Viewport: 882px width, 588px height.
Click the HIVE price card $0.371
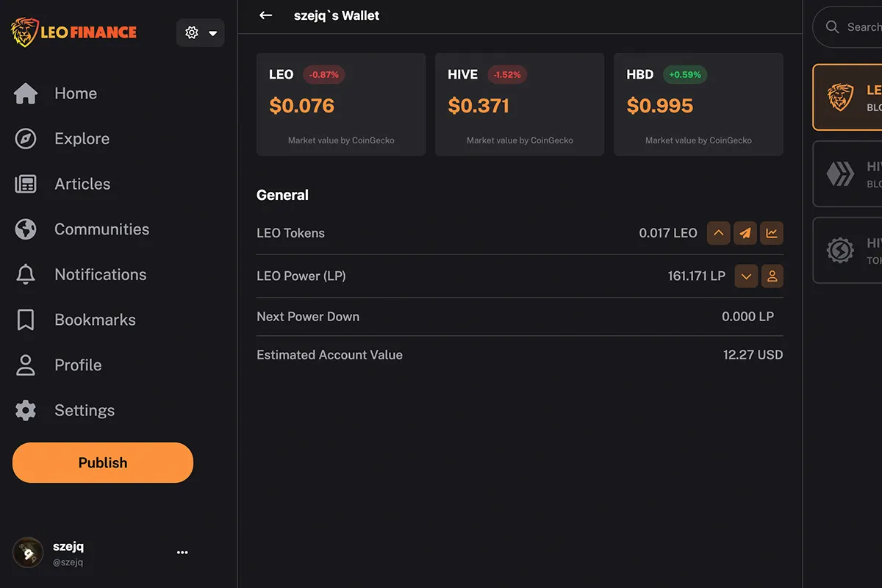(x=520, y=104)
